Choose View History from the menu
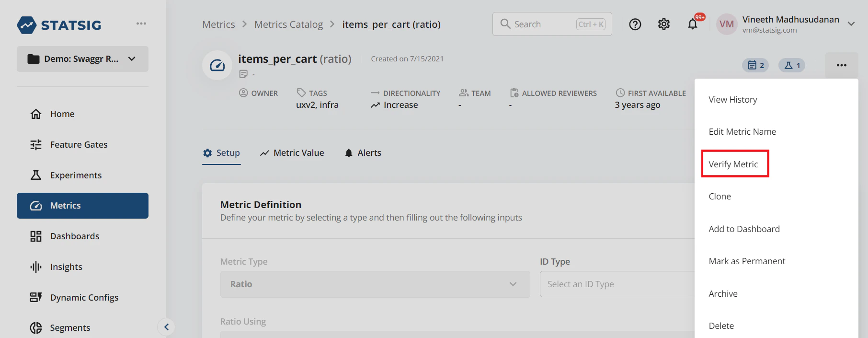This screenshot has width=868, height=338. [776, 100]
